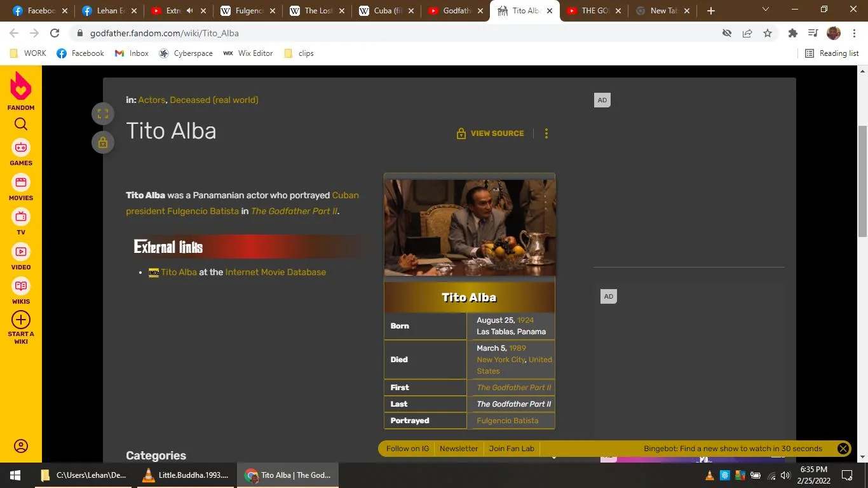Switch to the File Explorer taskbar window
The width and height of the screenshot is (868, 488).
(82, 475)
